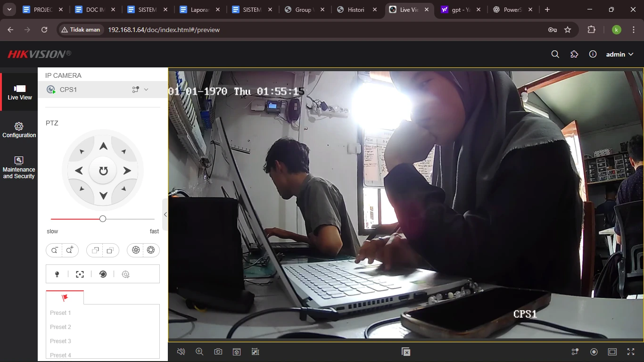Go to Maintenance and Security
Image resolution: width=644 pixels, height=362 pixels.
pyautogui.click(x=19, y=167)
